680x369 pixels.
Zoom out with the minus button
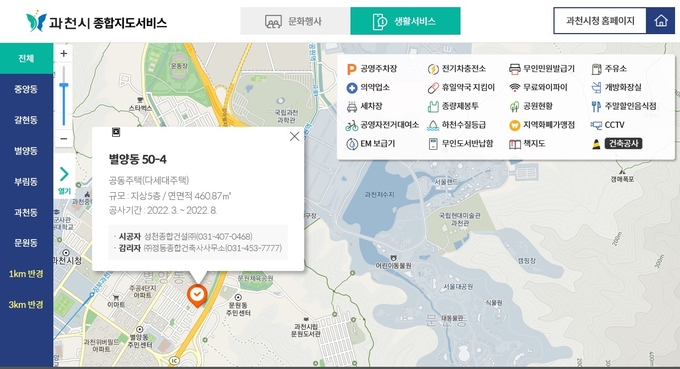coord(64,139)
